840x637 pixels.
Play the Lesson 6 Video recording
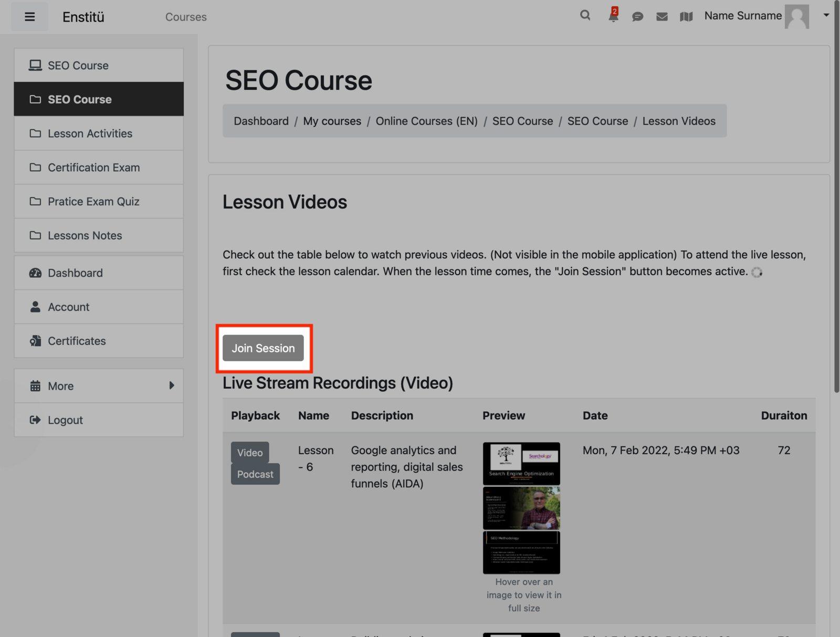click(250, 453)
